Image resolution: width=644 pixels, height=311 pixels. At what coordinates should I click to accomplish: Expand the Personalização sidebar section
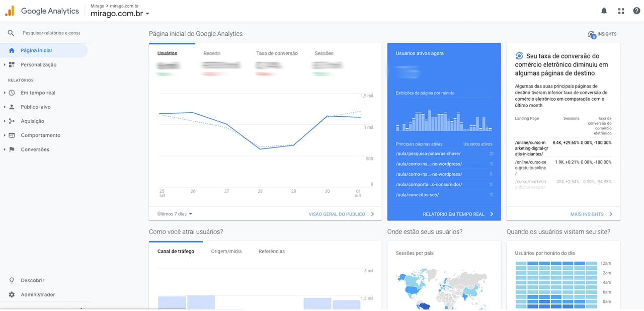pos(5,64)
